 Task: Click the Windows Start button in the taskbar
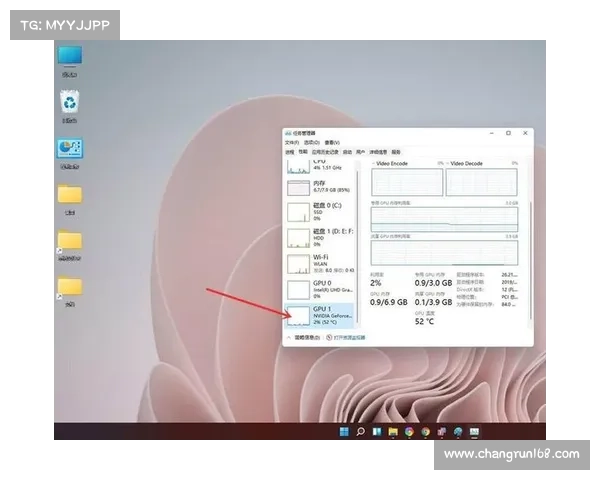[x=345, y=432]
